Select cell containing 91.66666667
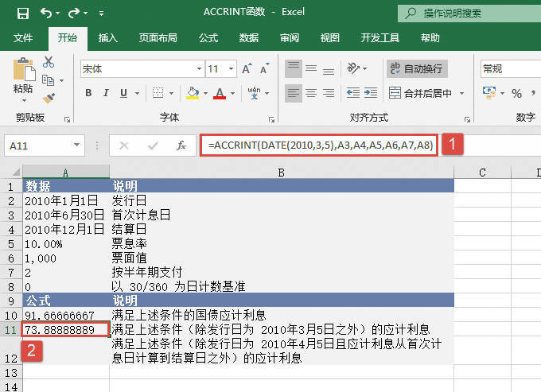The width and height of the screenshot is (541, 392). click(66, 315)
